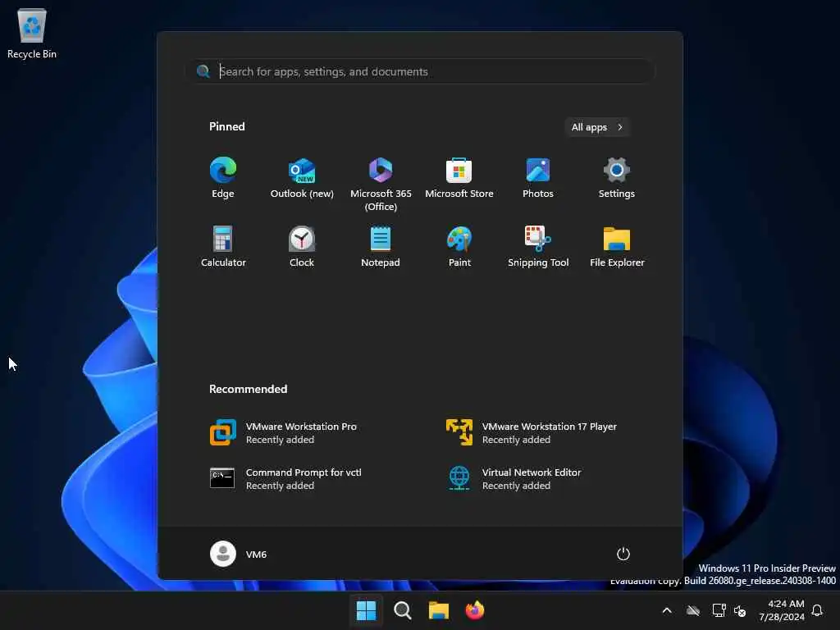Open File Explorer from the taskbar
Screen dimensions: 840x630
click(439, 610)
